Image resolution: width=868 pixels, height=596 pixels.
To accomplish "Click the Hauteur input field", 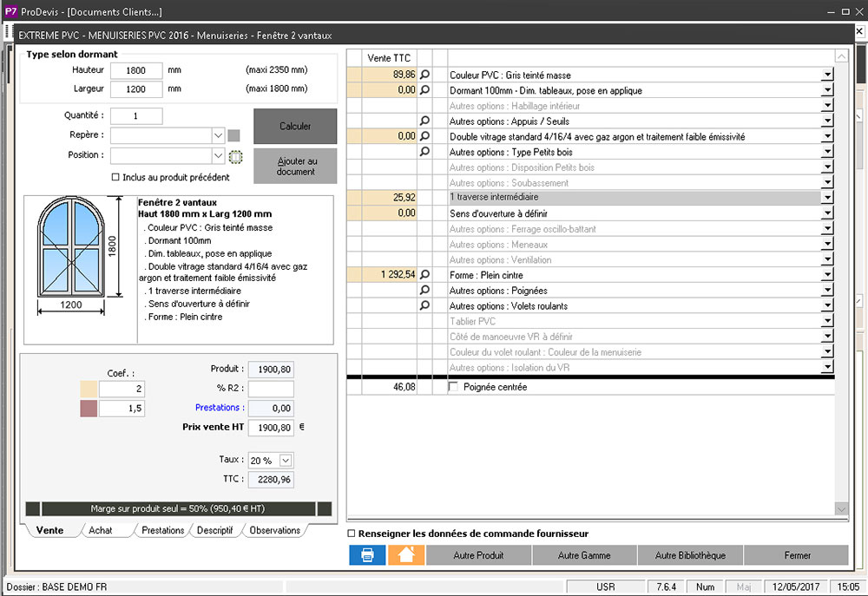I will [136, 70].
